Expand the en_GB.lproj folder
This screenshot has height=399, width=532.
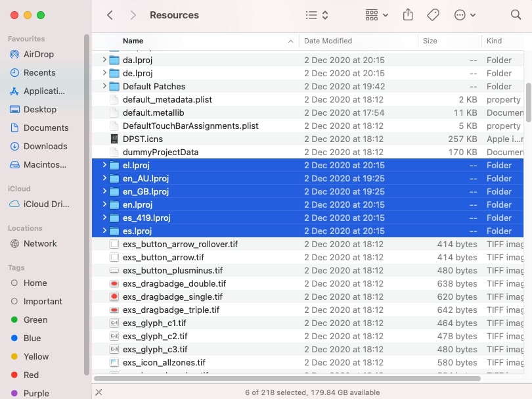pyautogui.click(x=104, y=191)
